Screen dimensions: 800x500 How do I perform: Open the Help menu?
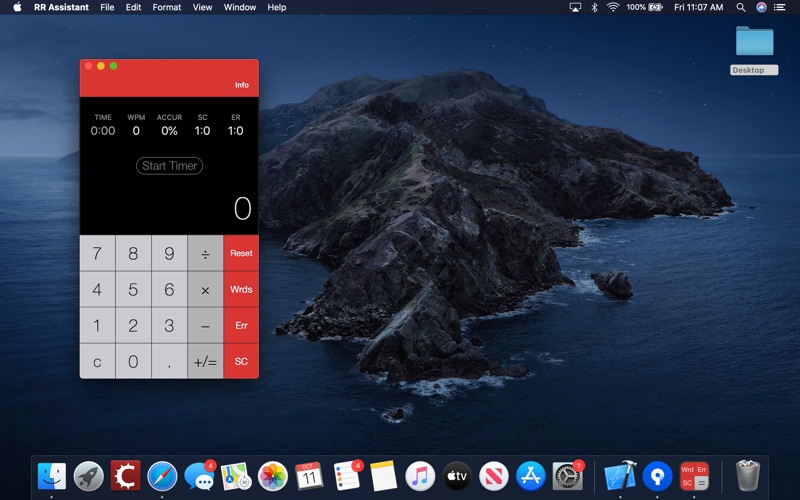click(277, 7)
